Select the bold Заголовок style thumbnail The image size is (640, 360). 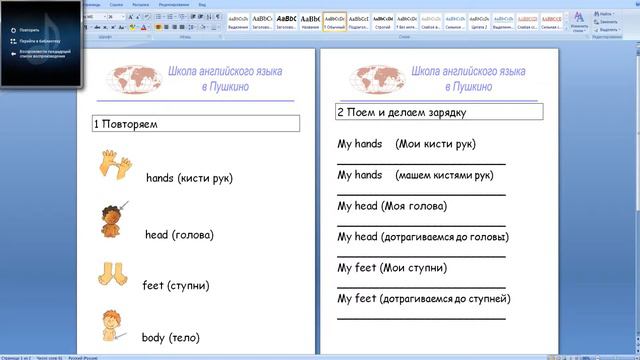(x=286, y=22)
